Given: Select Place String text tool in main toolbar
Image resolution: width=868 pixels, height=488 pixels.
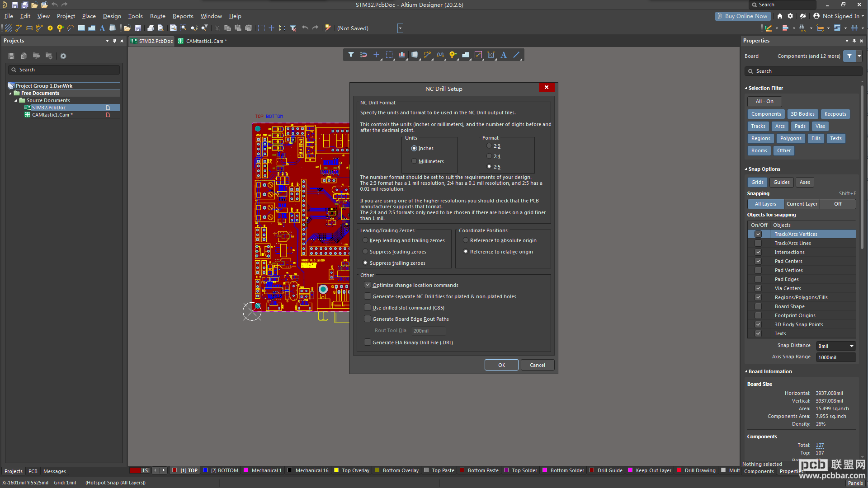Looking at the screenshot, I should click(x=102, y=28).
